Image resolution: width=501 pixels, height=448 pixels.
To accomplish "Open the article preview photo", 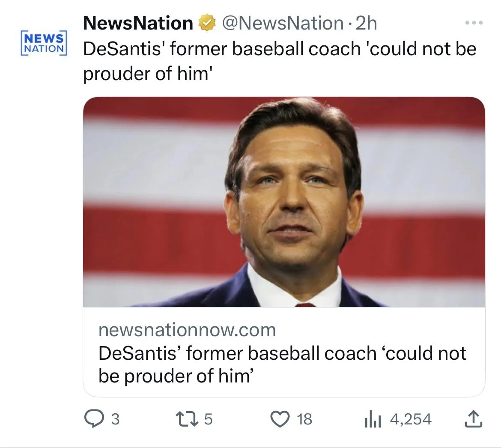I will coord(283,201).
